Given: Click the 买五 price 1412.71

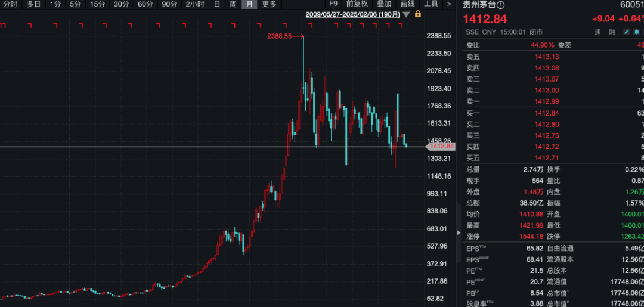Looking at the screenshot, I should pos(547,157).
